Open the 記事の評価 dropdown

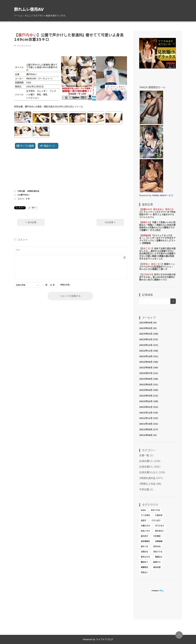pos(27,285)
